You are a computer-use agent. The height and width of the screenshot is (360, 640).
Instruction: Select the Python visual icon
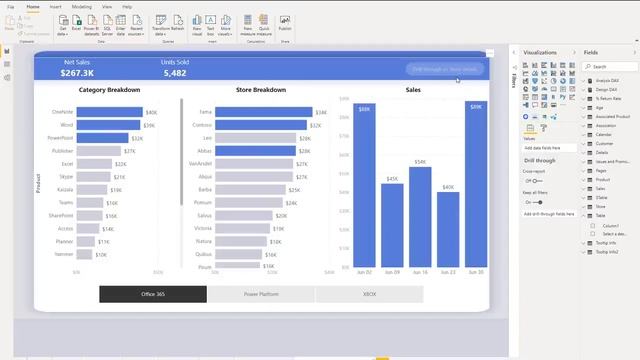click(x=563, y=97)
